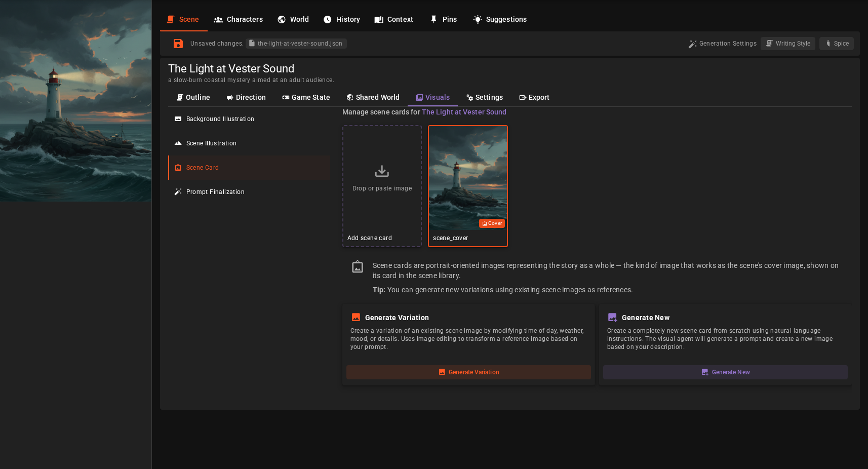Click the Visuals sub-tab
Viewport: 868px width, 469px height.
(x=433, y=97)
